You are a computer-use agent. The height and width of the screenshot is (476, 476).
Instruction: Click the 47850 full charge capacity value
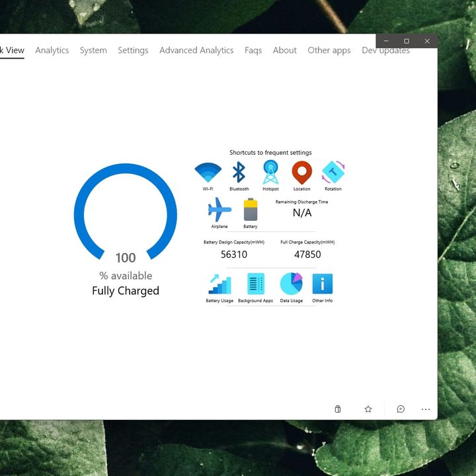tap(307, 255)
